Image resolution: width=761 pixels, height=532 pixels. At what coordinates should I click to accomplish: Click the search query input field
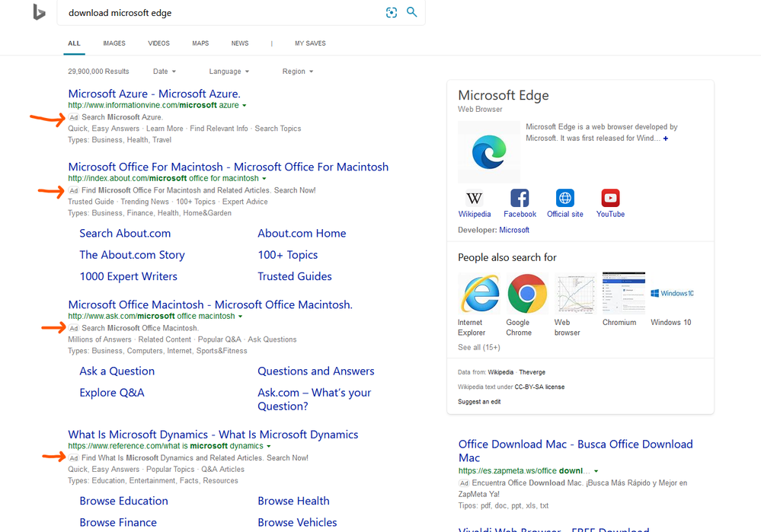pyautogui.click(x=223, y=13)
